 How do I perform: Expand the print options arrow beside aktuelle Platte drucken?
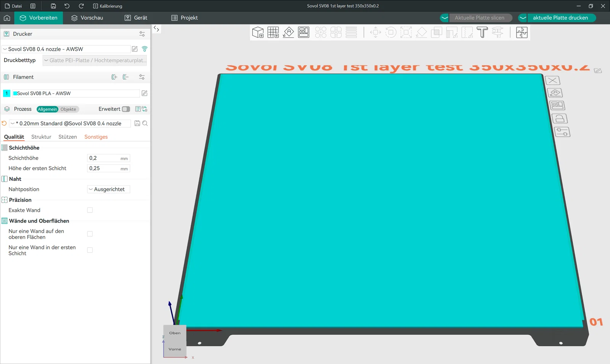[x=523, y=18]
